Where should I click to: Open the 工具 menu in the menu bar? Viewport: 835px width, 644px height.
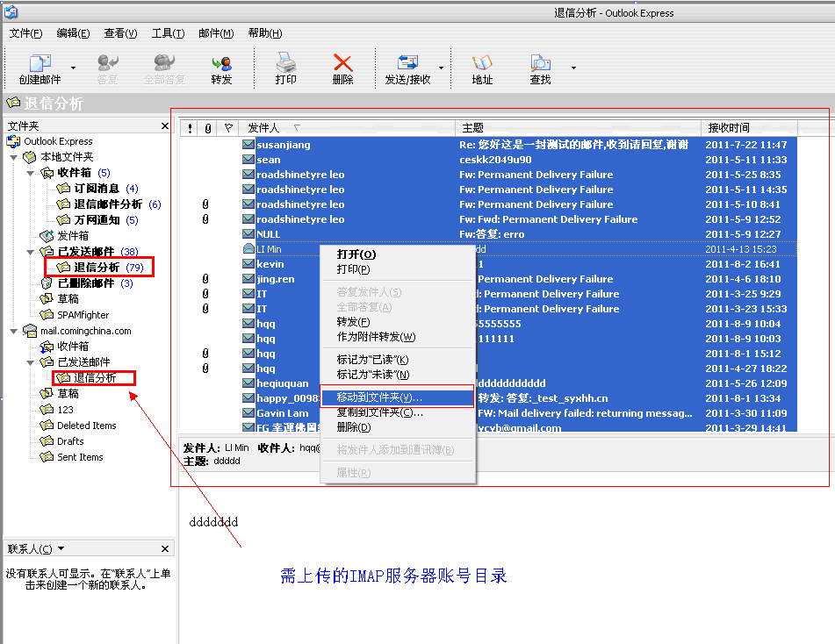pyautogui.click(x=168, y=33)
